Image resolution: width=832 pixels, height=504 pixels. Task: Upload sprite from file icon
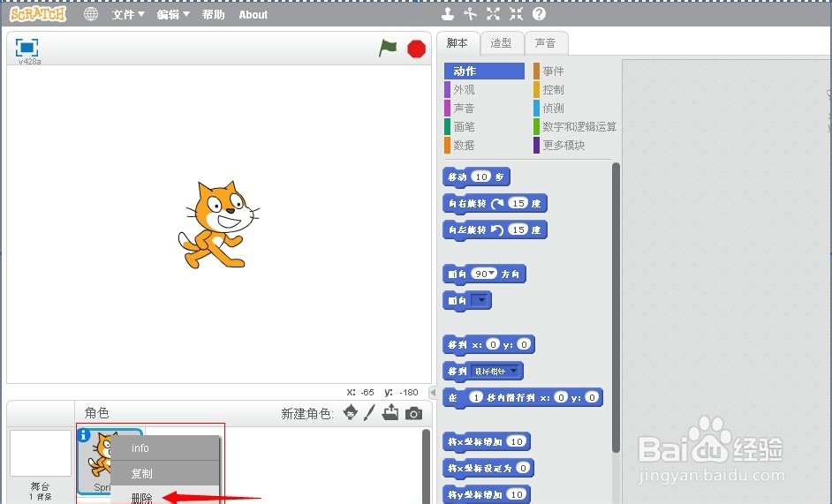coord(390,412)
